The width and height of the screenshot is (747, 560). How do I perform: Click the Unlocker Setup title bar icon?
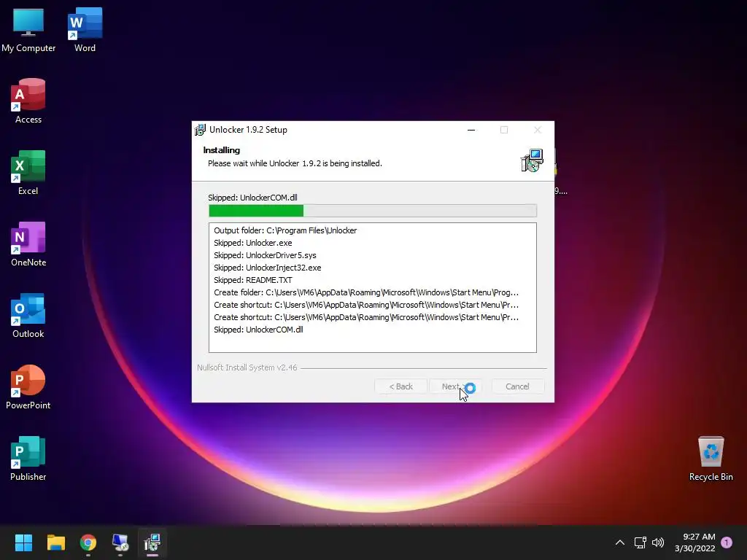(200, 130)
